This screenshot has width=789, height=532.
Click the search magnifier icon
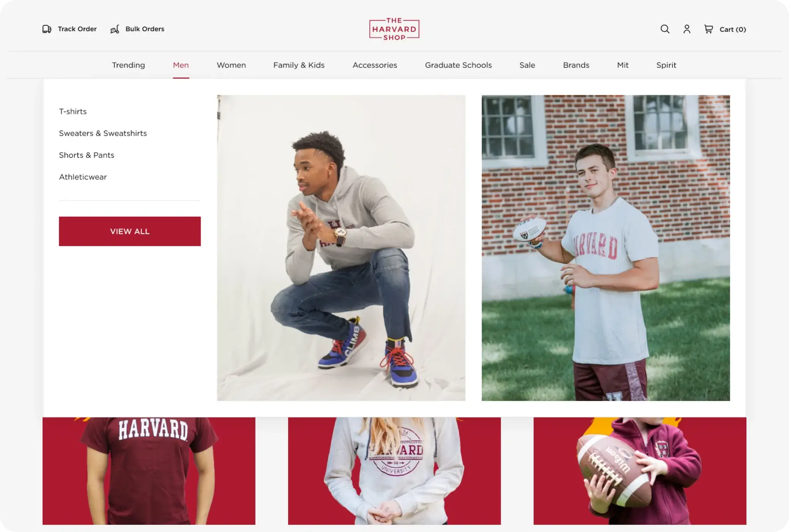[665, 29]
